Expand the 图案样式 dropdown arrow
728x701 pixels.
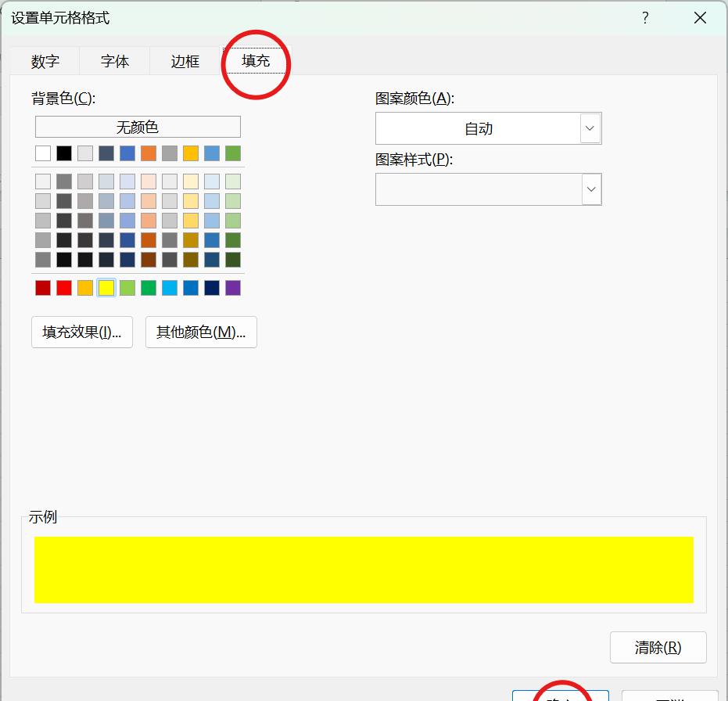pos(591,189)
